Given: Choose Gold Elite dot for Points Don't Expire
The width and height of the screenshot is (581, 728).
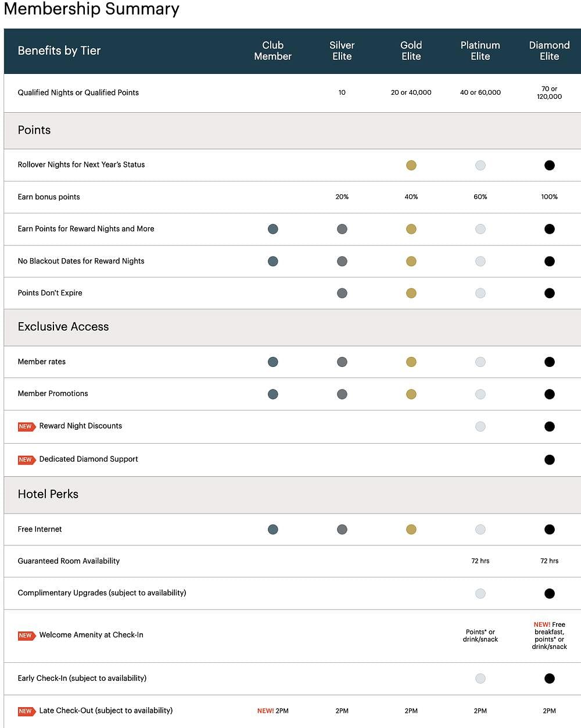Looking at the screenshot, I should tap(411, 293).
